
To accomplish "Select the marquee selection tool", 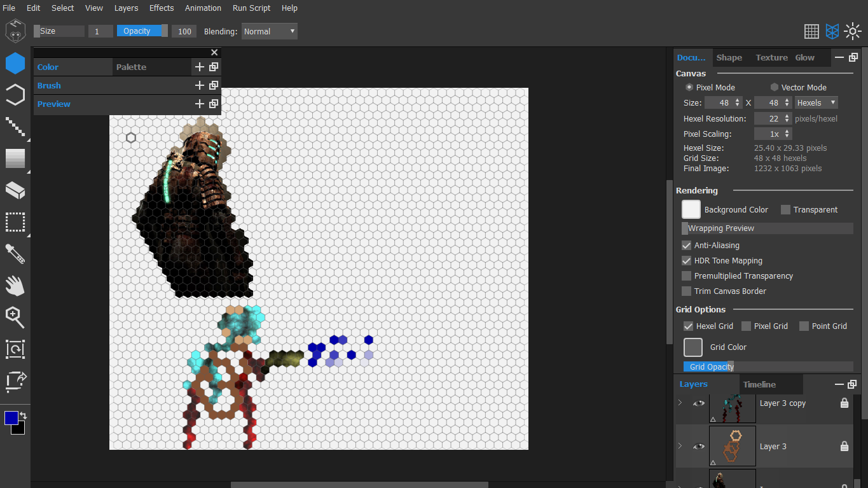I will pos(15,222).
